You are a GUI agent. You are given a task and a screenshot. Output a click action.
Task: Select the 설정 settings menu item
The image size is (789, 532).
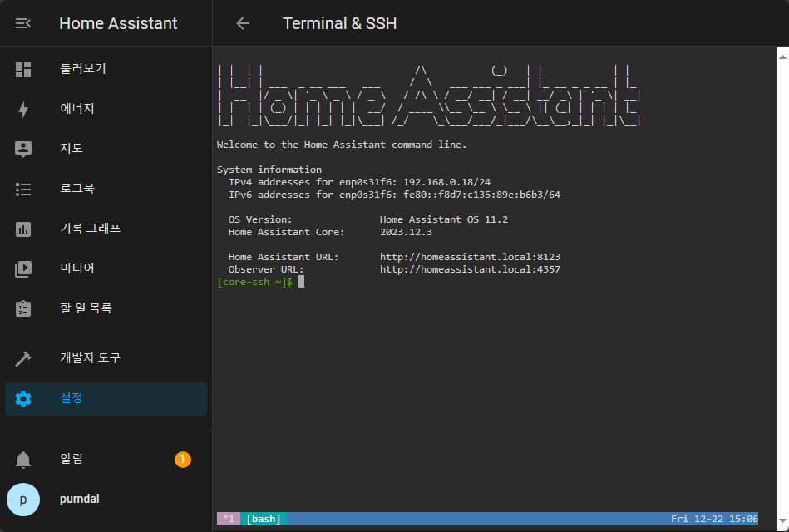pyautogui.click(x=106, y=399)
